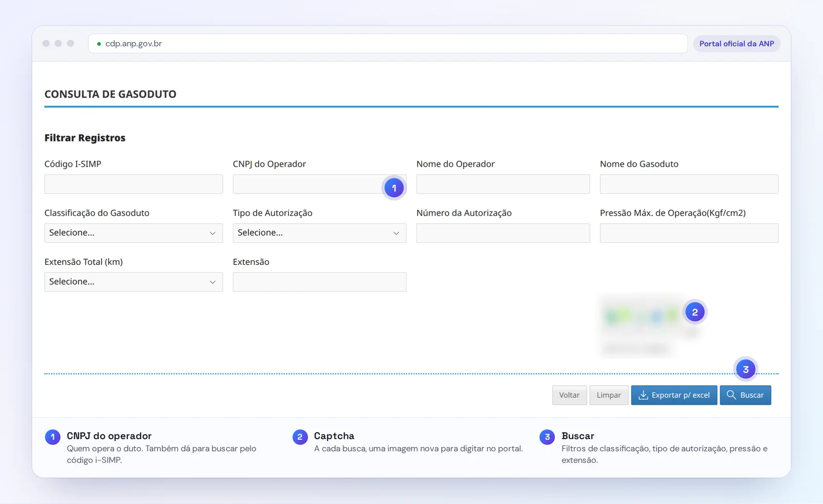Click the Captcha legend title

[x=334, y=436]
